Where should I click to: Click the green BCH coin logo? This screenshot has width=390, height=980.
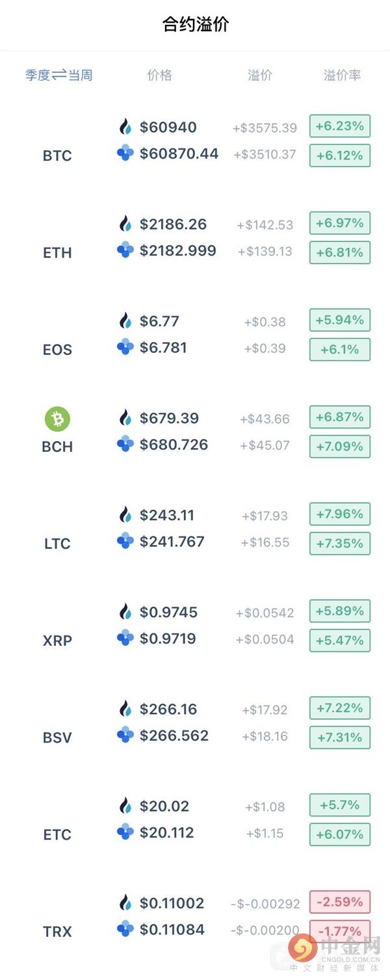coord(57,419)
